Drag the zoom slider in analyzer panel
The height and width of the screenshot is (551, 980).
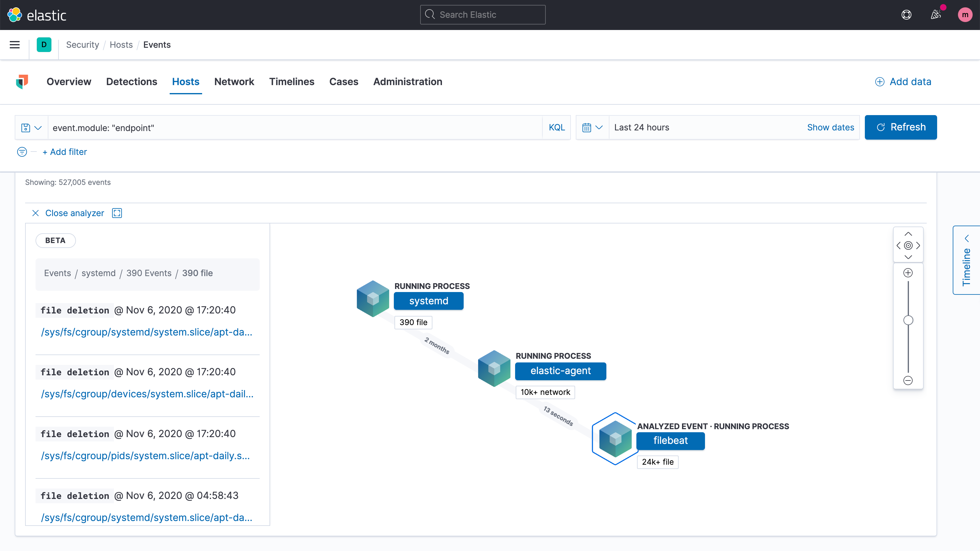point(908,320)
